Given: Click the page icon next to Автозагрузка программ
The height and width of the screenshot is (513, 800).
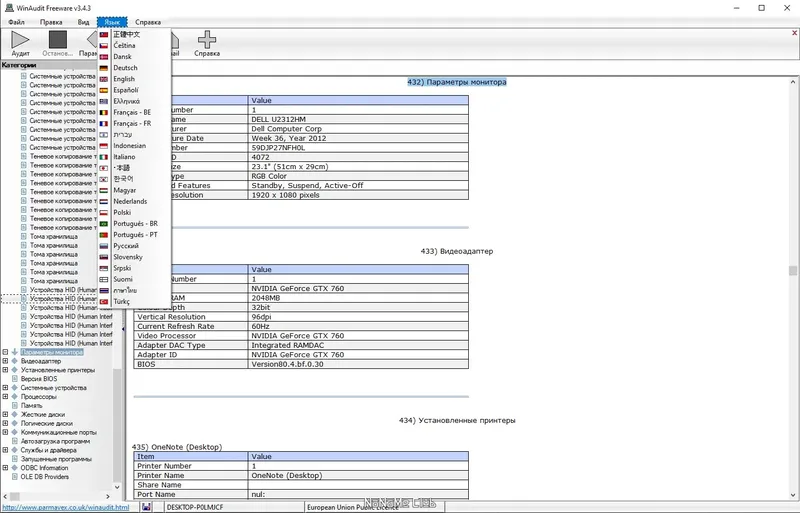Looking at the screenshot, I should point(15,441).
